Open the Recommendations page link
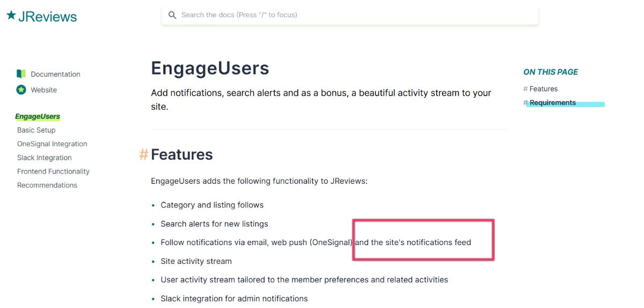 pyautogui.click(x=47, y=185)
